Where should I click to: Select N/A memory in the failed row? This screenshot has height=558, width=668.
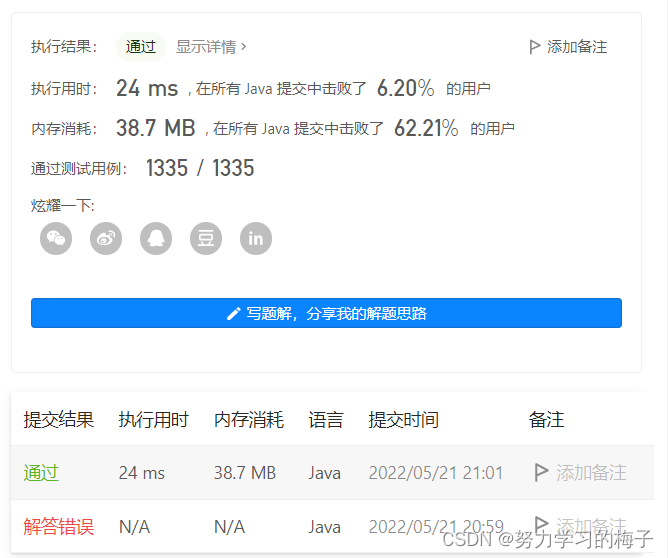pos(229,527)
